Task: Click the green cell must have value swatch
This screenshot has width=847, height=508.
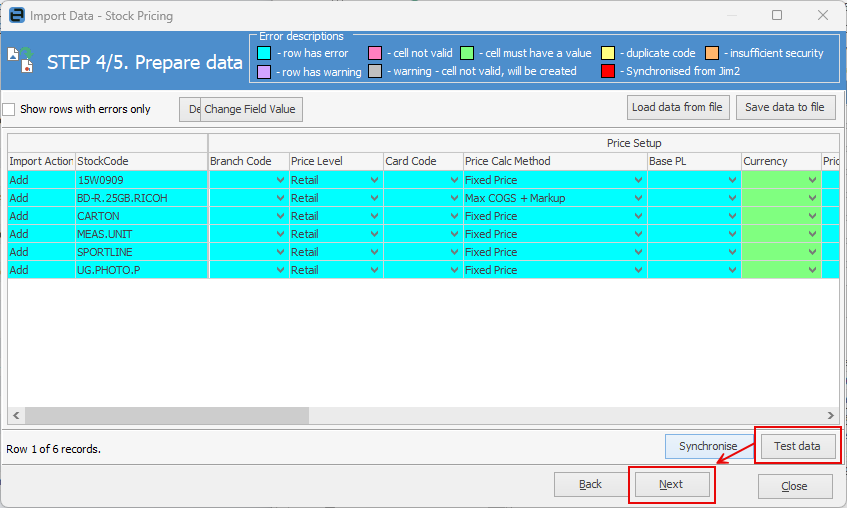Action: [467, 53]
